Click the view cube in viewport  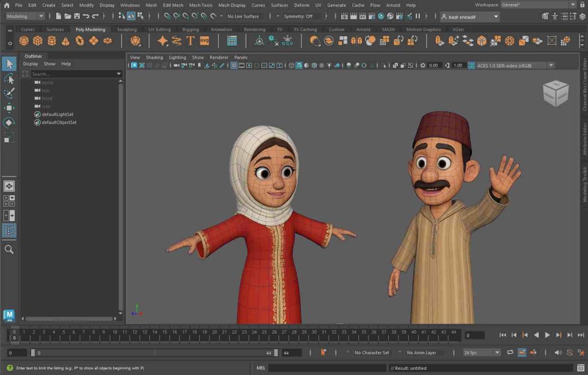click(556, 92)
